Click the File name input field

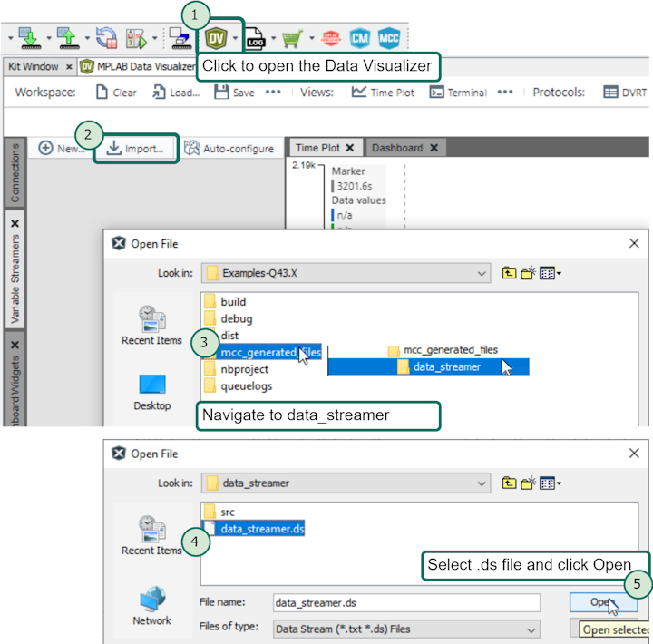[x=406, y=603]
